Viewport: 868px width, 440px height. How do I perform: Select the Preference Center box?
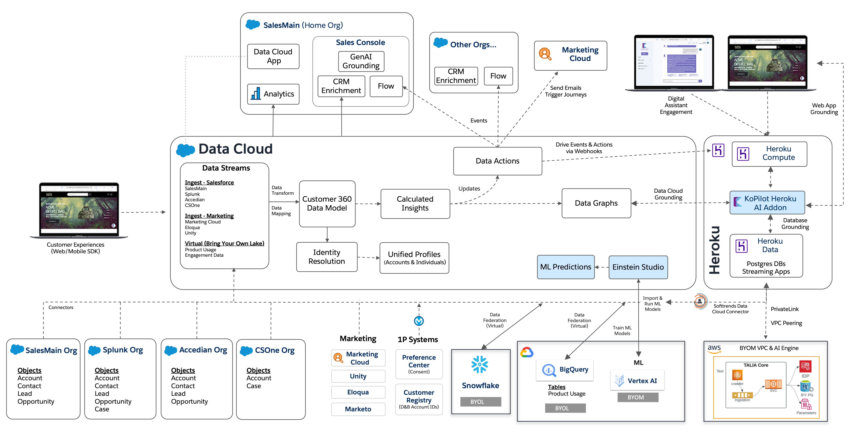pos(419,364)
